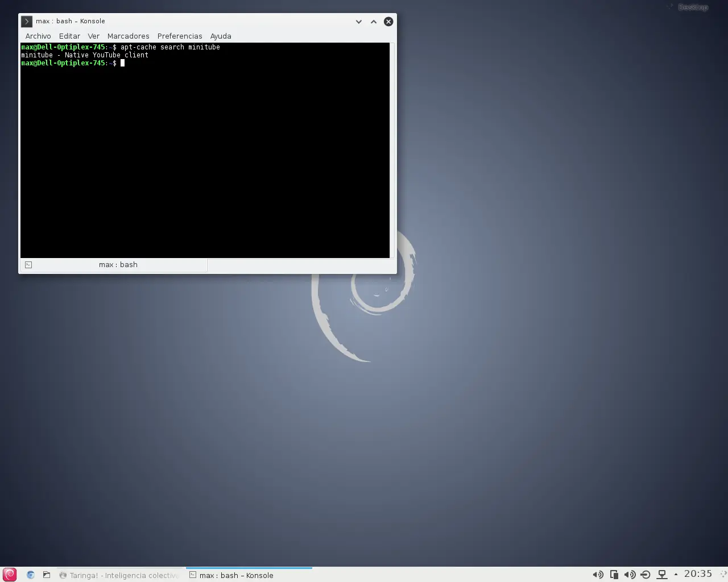The height and width of the screenshot is (582, 728).
Task: Click the Konsole terminal vertical scrollbar
Action: 392,150
